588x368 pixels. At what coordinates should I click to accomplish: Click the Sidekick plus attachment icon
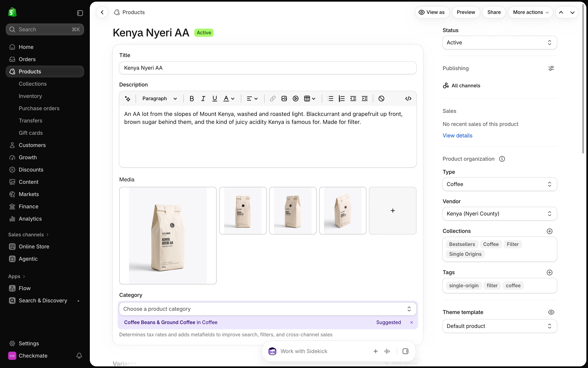tap(376, 351)
